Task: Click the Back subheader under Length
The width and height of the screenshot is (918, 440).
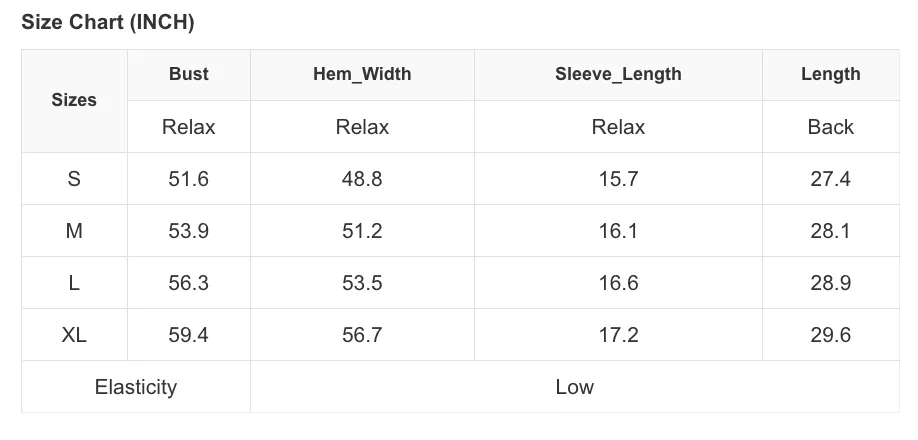Action: (x=831, y=126)
